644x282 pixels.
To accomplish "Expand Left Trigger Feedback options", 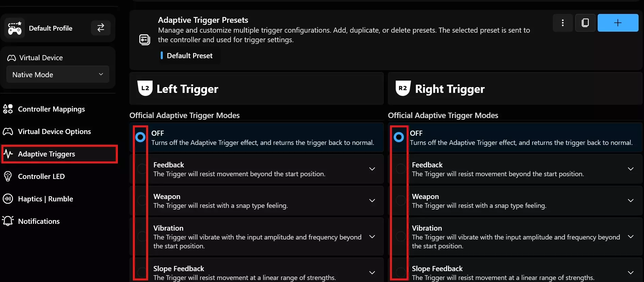I will pos(372,169).
